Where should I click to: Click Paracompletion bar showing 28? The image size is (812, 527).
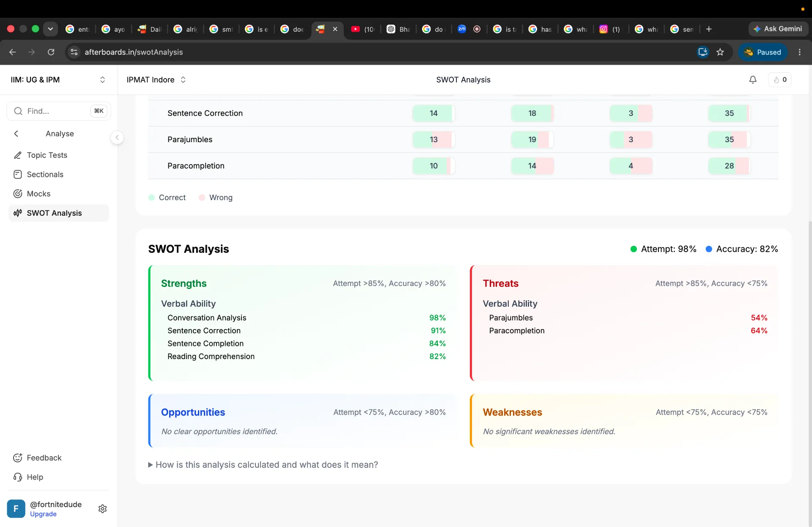point(729,166)
